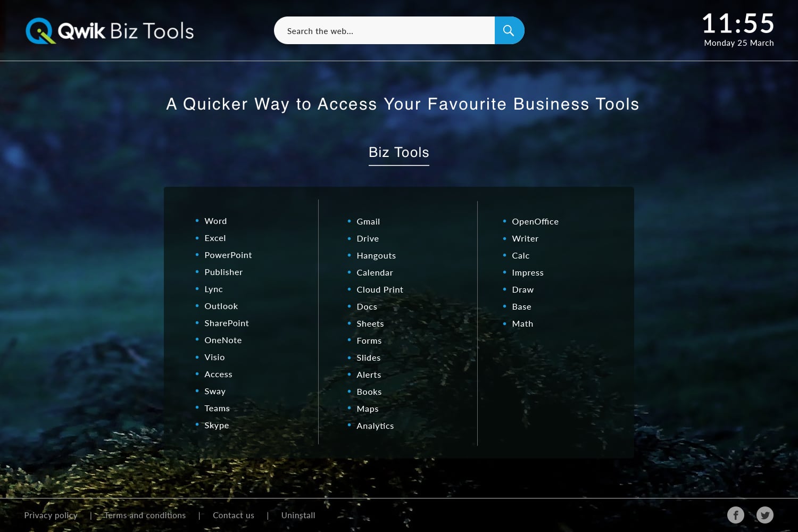The height and width of the screenshot is (532, 798).
Task: Open the Twitter icon in the footer
Action: [765, 515]
